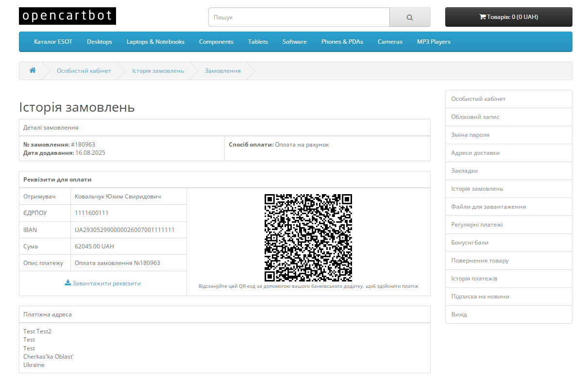Click the home icon in breadcrumb
Image resolution: width=588 pixels, height=380 pixels.
pyautogui.click(x=33, y=70)
